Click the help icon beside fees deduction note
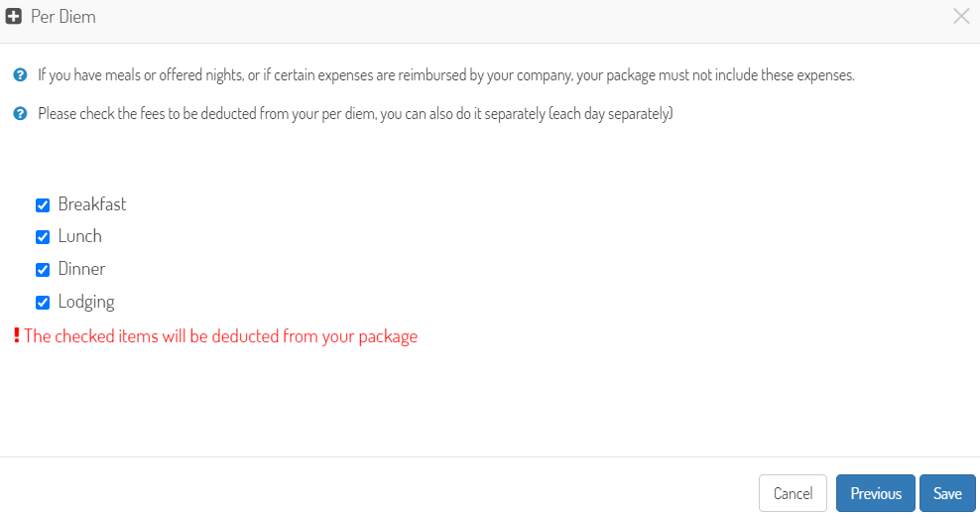The height and width of the screenshot is (517, 980). (x=20, y=114)
